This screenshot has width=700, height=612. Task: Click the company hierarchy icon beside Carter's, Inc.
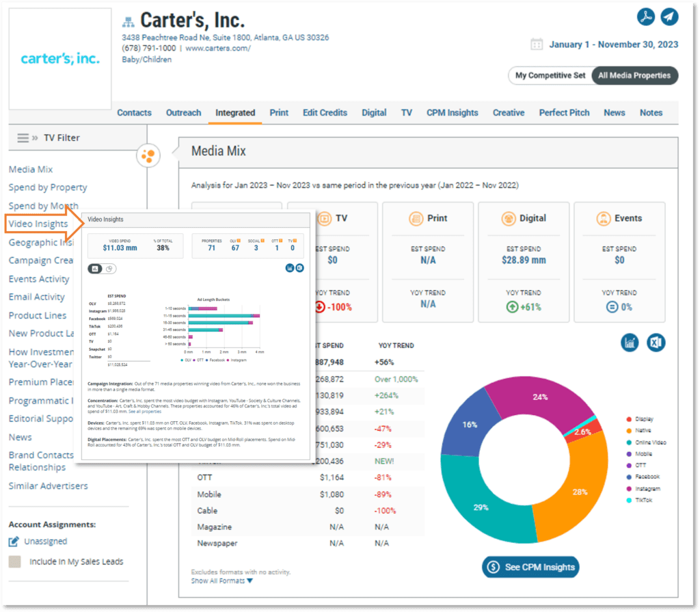[128, 21]
